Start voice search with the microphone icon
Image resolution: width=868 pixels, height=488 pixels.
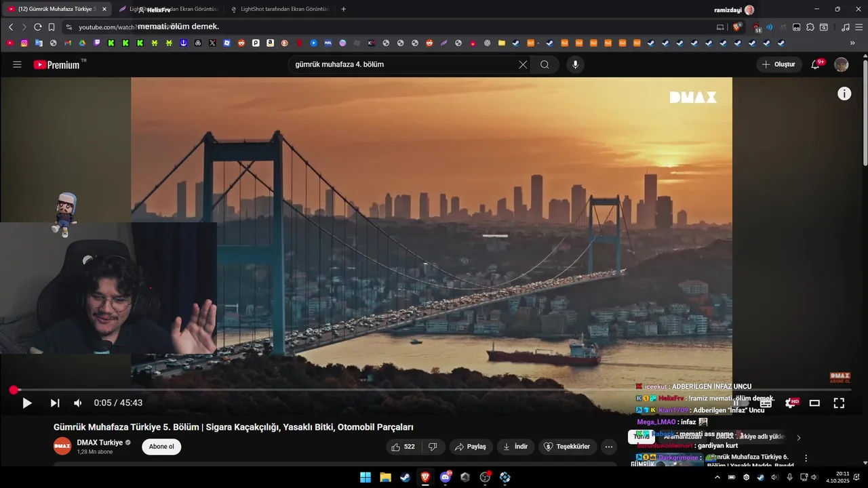[x=575, y=64]
